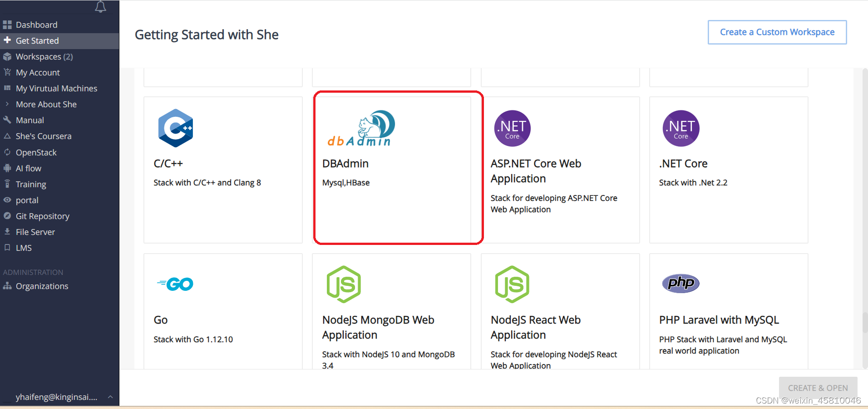This screenshot has width=868, height=409.
Task: Click the Manual wrench icon
Action: point(7,120)
